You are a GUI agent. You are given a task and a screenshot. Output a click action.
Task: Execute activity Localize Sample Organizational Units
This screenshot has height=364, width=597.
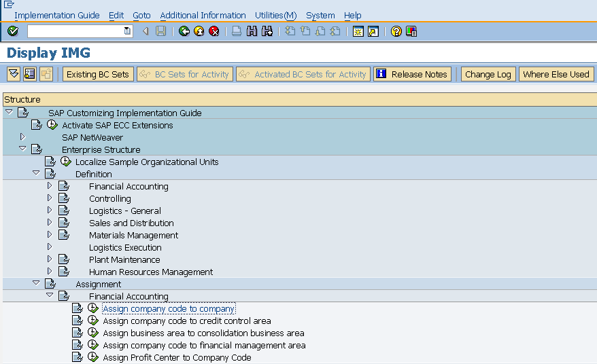[66, 161]
